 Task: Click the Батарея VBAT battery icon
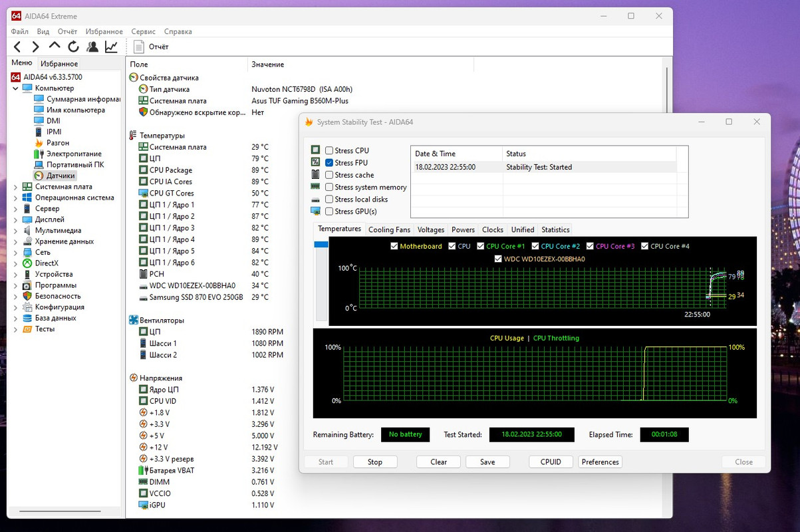[143, 471]
